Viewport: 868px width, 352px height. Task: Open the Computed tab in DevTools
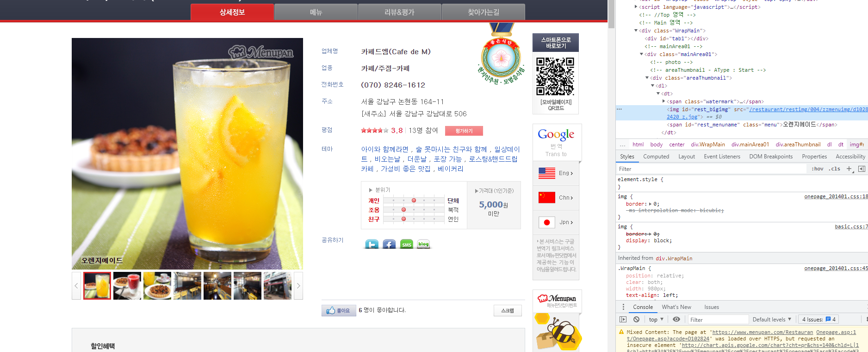tap(656, 157)
